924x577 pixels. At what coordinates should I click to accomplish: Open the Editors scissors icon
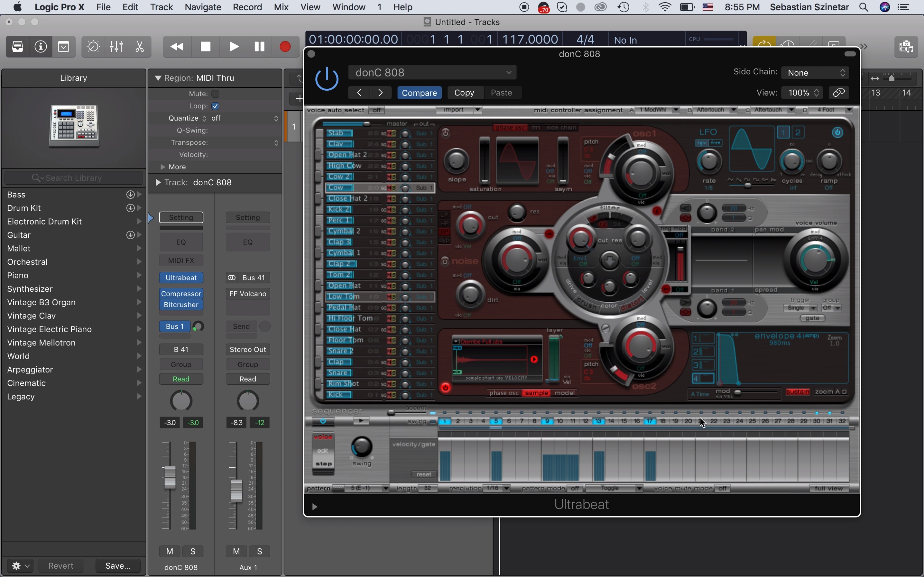point(140,47)
